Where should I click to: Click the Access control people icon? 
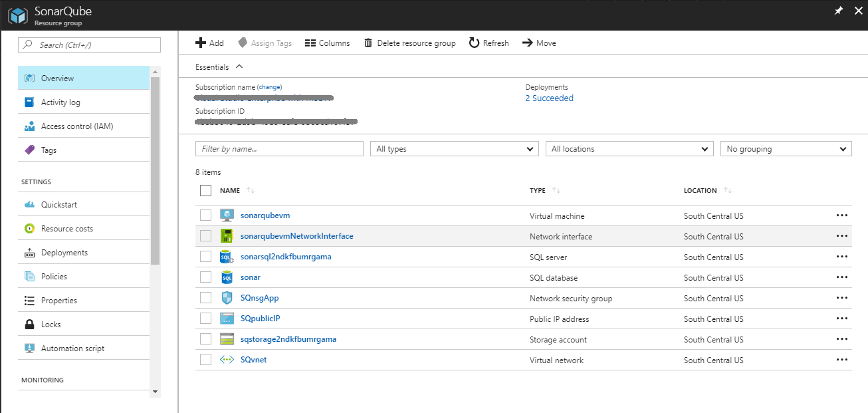(x=29, y=126)
